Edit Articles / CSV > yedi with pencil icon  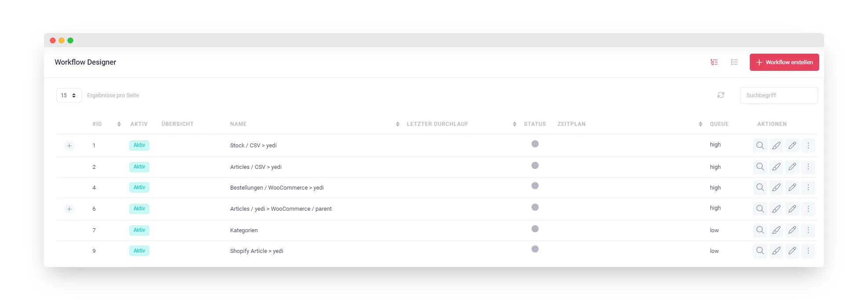(x=792, y=167)
